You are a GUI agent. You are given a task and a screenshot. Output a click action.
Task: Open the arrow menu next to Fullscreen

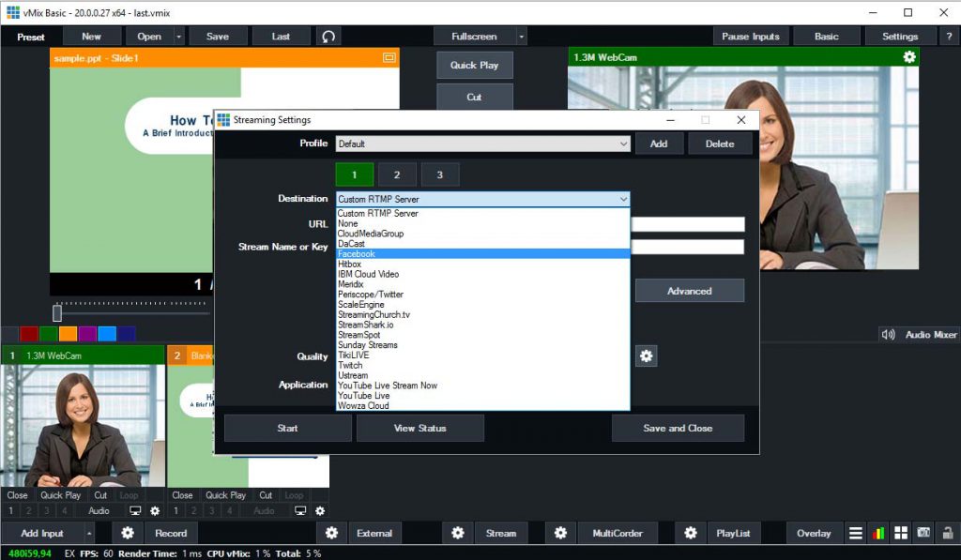tap(521, 37)
